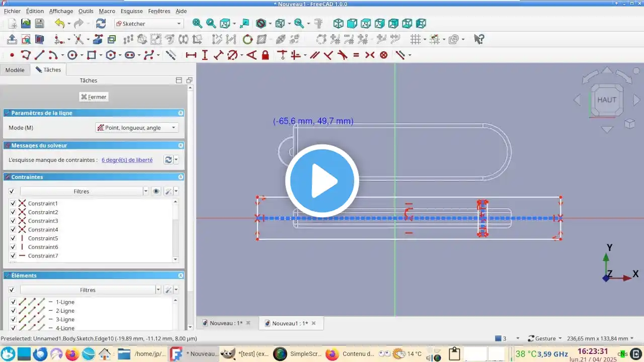This screenshot has width=644, height=362.
Task: Toggle the Constraint5 checkbox
Action: pyautogui.click(x=13, y=238)
